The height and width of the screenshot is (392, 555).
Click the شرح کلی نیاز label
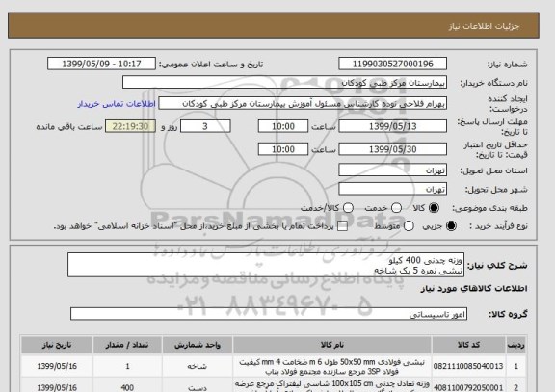click(497, 265)
